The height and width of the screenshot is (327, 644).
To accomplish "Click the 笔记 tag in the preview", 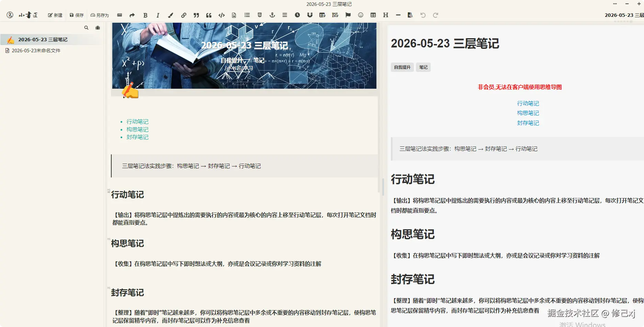I will 423,67.
